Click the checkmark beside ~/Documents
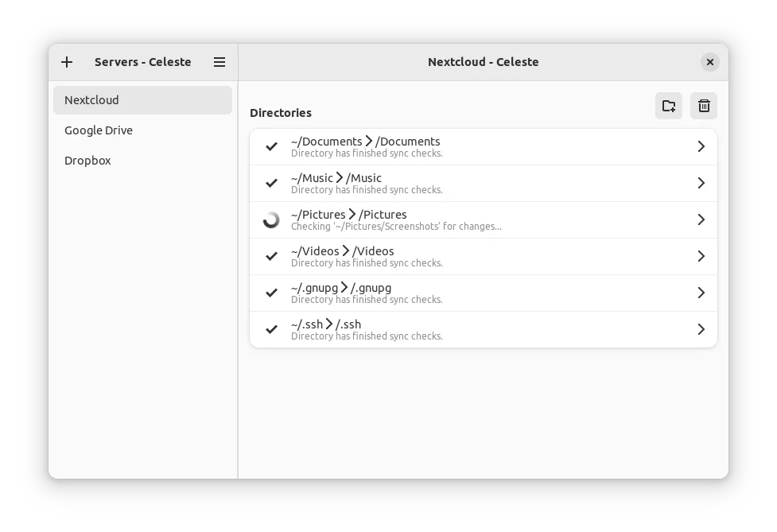This screenshot has width=777, height=532. (271, 146)
